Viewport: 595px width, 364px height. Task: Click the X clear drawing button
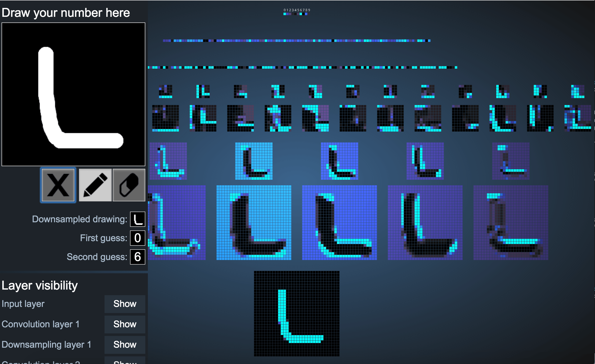pos(58,185)
